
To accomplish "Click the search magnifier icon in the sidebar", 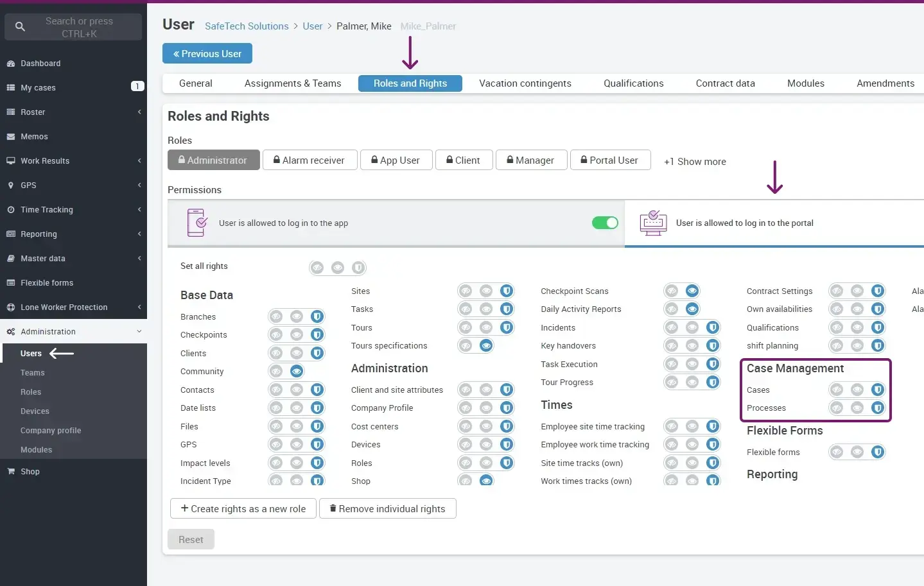I will click(x=20, y=27).
